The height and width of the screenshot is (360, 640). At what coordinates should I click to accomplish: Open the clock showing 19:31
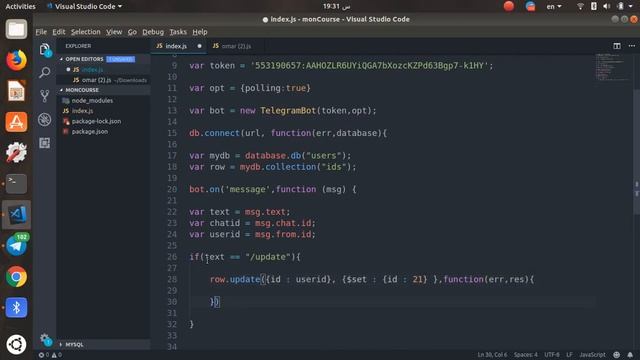336,6
